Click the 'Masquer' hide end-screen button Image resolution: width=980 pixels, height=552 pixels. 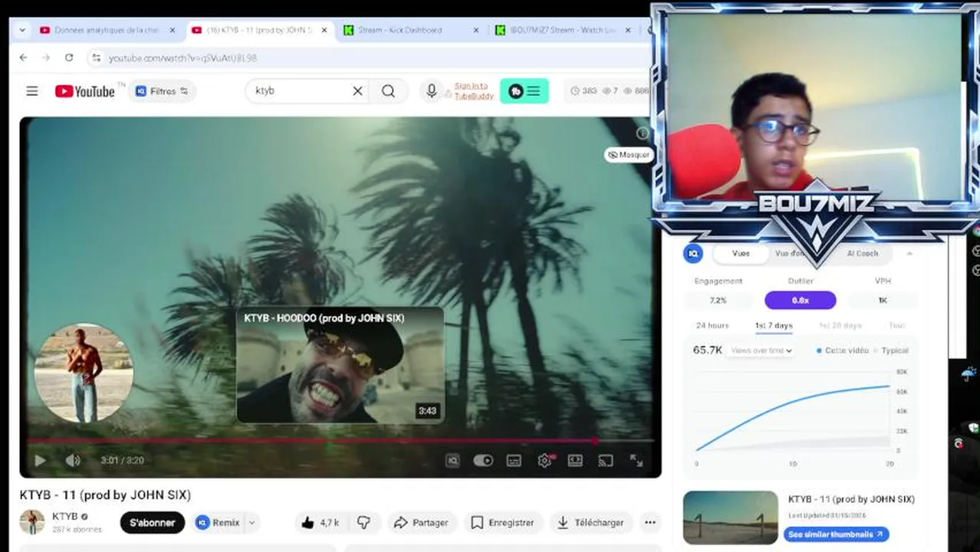click(x=628, y=155)
